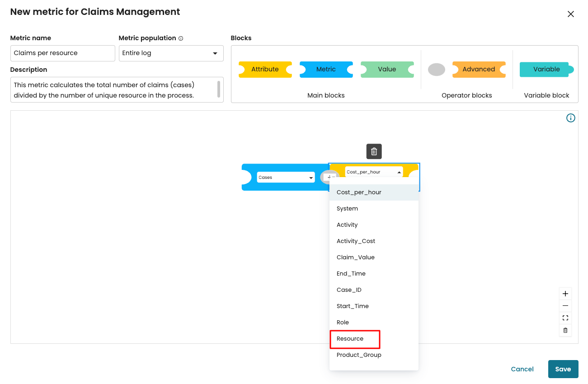Image resolution: width=588 pixels, height=384 pixels.
Task: Click the Cancel link
Action: pyautogui.click(x=522, y=369)
